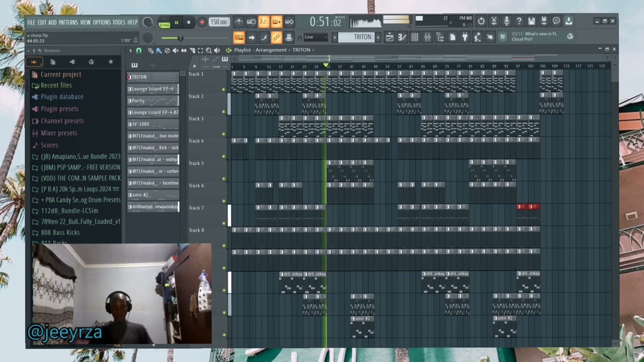Mute Track 3 with green LED
The width and height of the screenshot is (644, 362).
(223, 134)
